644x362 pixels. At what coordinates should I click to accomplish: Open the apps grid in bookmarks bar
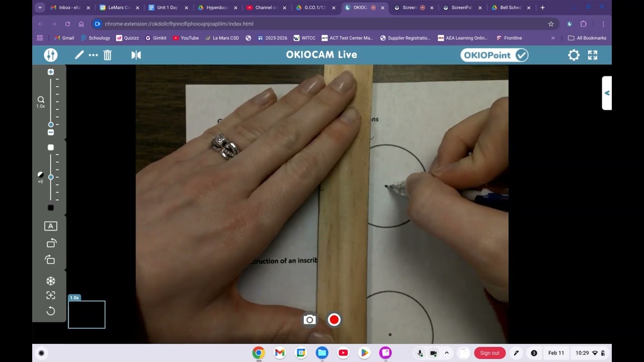tap(40, 38)
